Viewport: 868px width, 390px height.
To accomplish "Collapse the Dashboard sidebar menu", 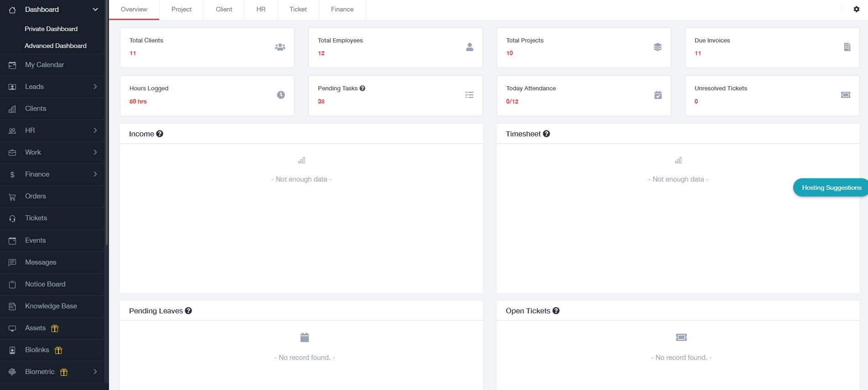I will coord(95,10).
